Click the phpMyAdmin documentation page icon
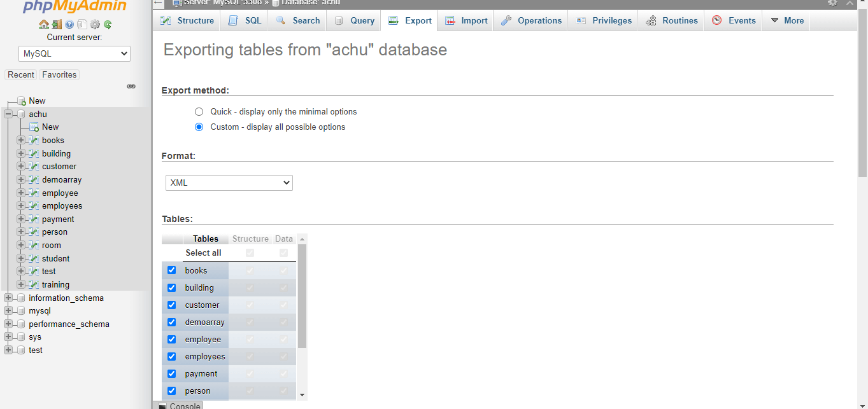Screen dimensions: 868x409 (82, 24)
